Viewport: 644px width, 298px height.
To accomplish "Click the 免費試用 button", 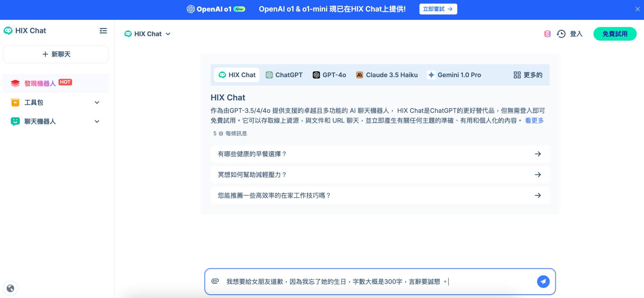I will [x=615, y=34].
